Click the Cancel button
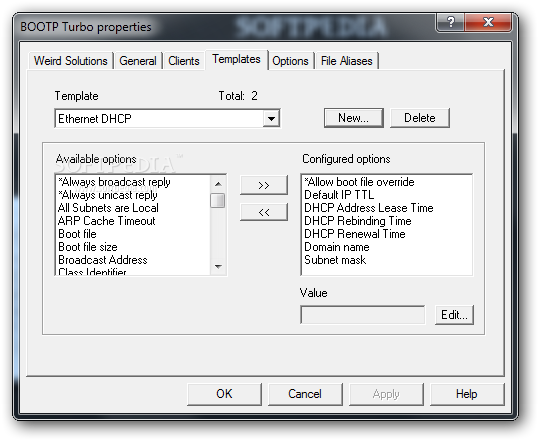Viewport: 539px width, 441px height. tap(305, 394)
